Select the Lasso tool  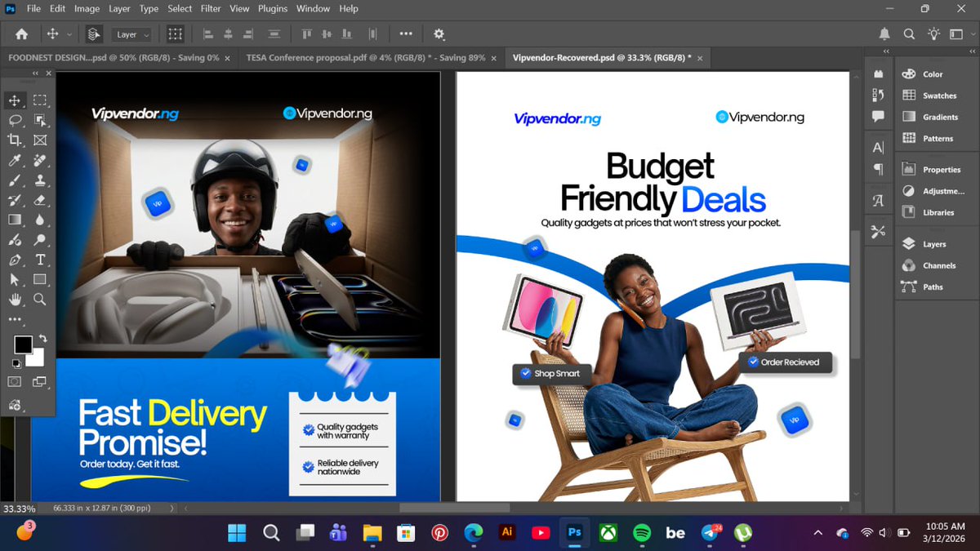(x=15, y=120)
